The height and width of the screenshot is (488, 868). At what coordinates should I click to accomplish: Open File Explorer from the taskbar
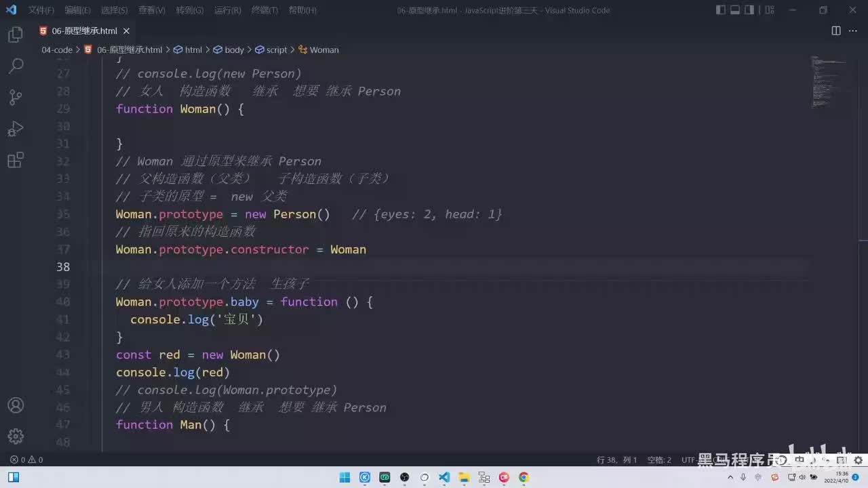[x=464, y=477]
